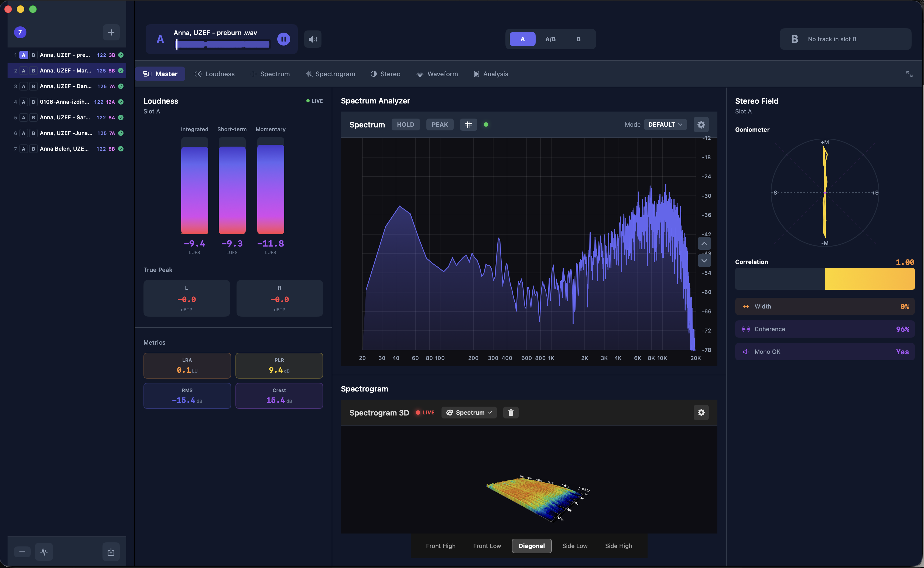Open the Spectrum dropdown in Spectrogram 3D
Viewport: 924px width, 568px height.
coord(469,412)
